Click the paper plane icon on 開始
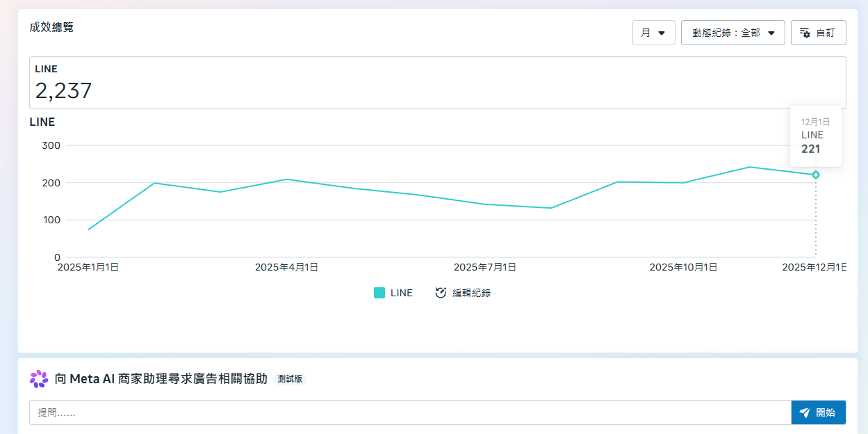The height and width of the screenshot is (434, 868). tap(804, 412)
